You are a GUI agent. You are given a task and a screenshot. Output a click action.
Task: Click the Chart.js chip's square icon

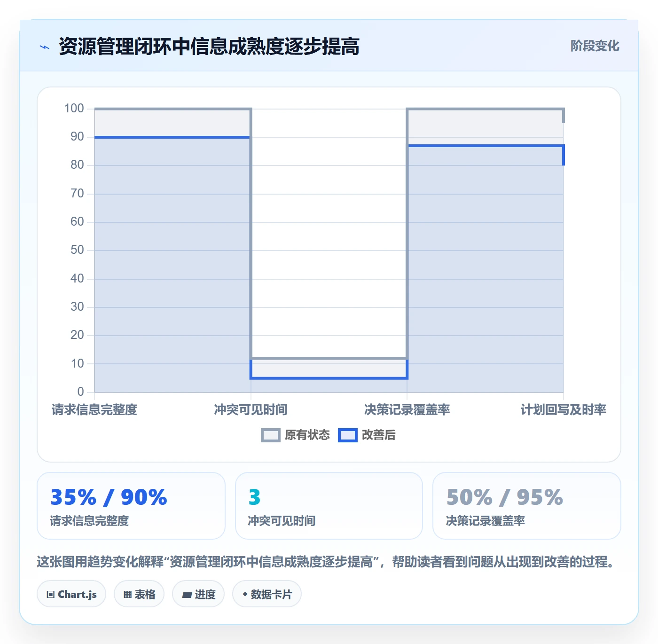[51, 595]
